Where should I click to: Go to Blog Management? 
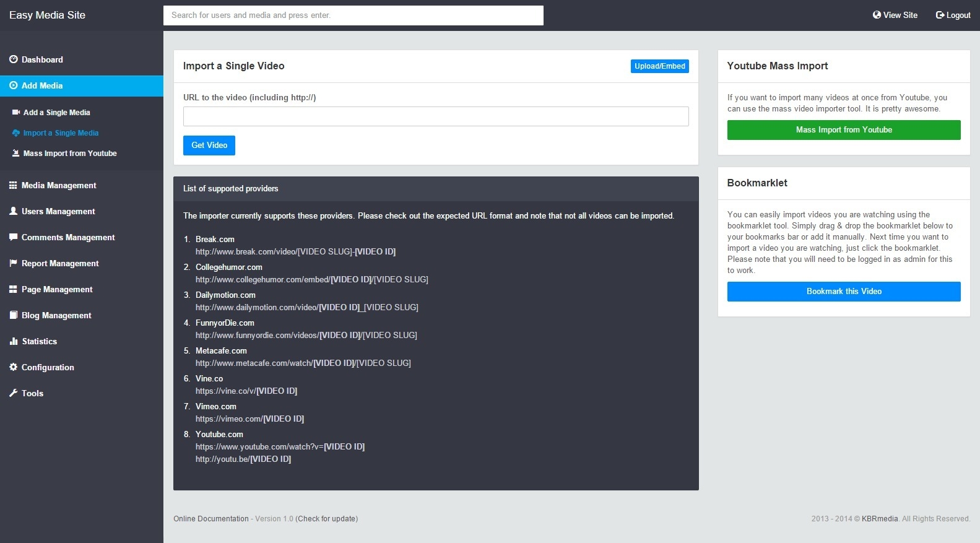(x=82, y=315)
